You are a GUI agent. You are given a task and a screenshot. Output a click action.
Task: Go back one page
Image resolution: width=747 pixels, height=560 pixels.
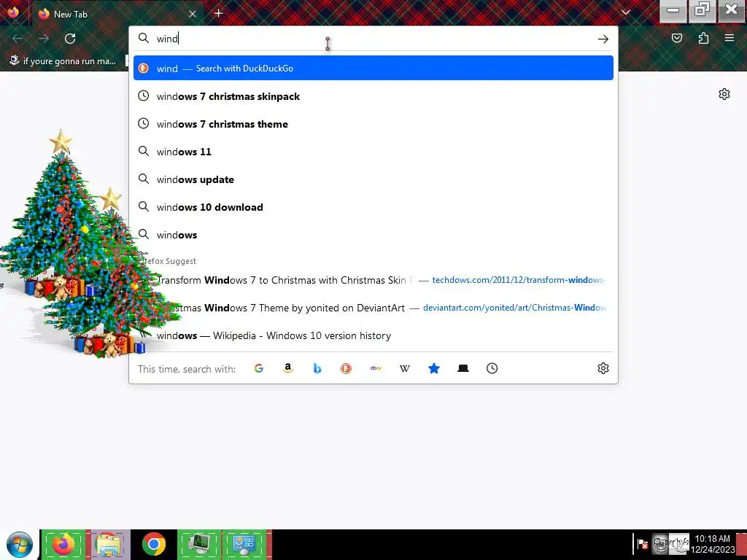point(18,39)
